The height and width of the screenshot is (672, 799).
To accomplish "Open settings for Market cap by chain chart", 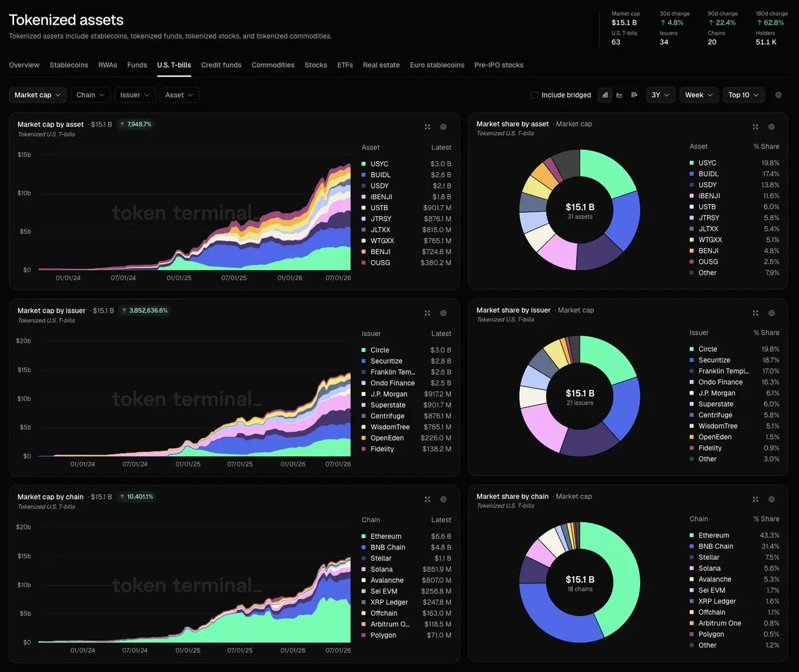I will [443, 499].
